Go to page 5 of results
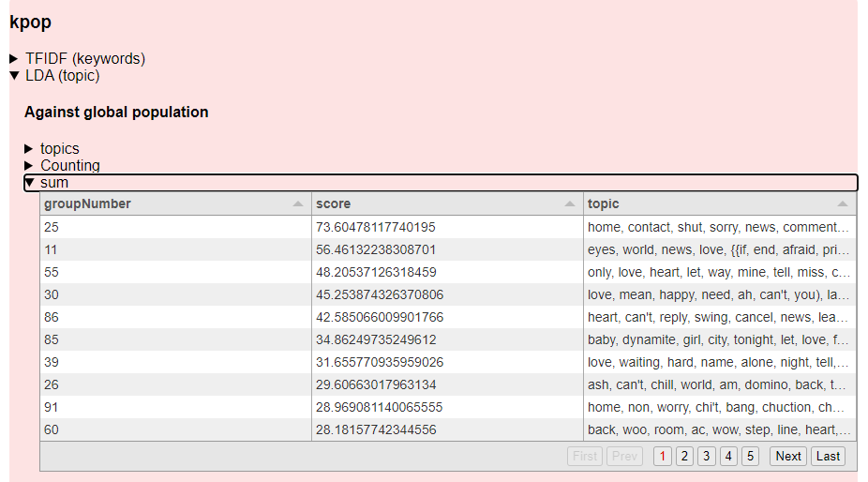 coord(750,456)
